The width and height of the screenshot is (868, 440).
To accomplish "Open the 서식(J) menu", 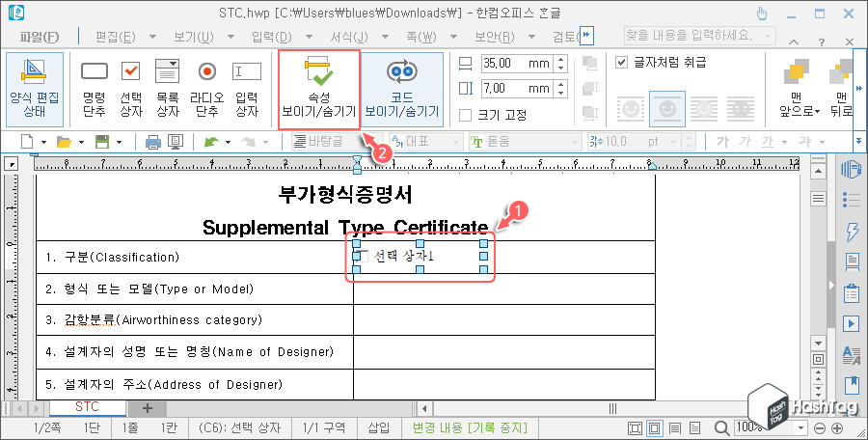I will tap(349, 37).
